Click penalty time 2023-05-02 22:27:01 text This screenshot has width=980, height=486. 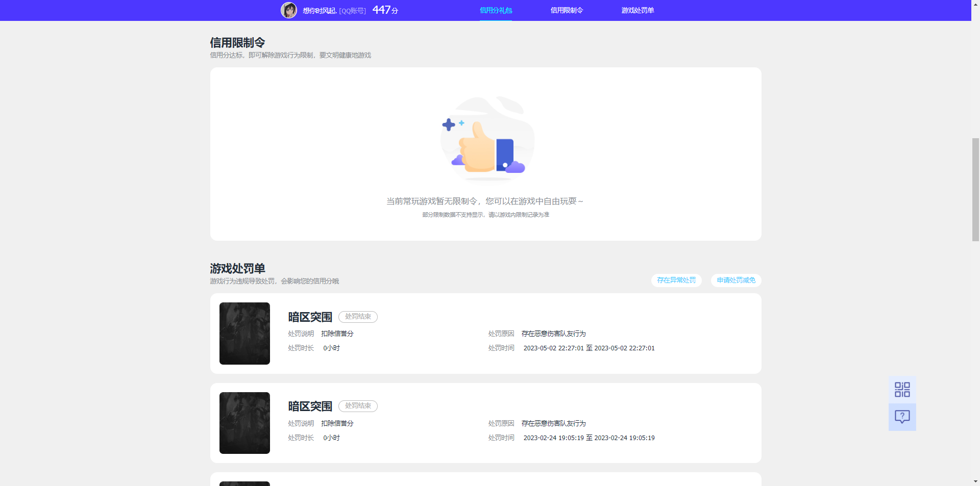click(589, 348)
